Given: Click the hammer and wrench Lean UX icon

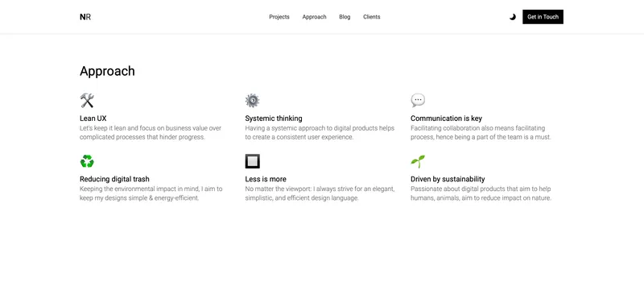Looking at the screenshot, I should pyautogui.click(x=87, y=101).
